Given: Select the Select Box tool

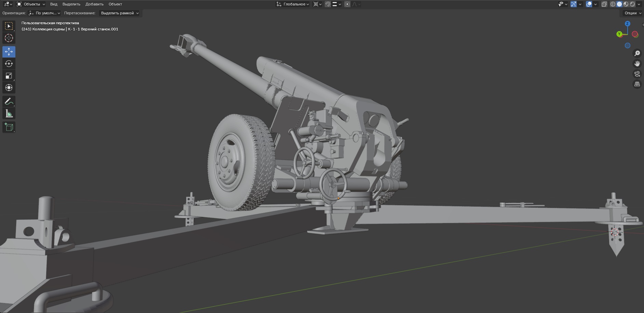Looking at the screenshot, I should (9, 26).
